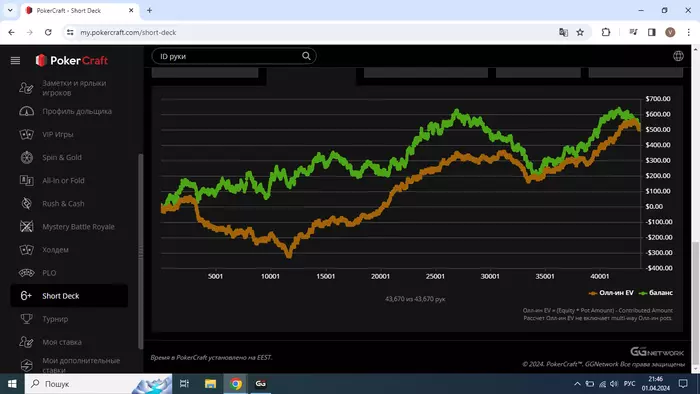Switch the РУС input language
The image size is (700, 394).
coord(629,384)
